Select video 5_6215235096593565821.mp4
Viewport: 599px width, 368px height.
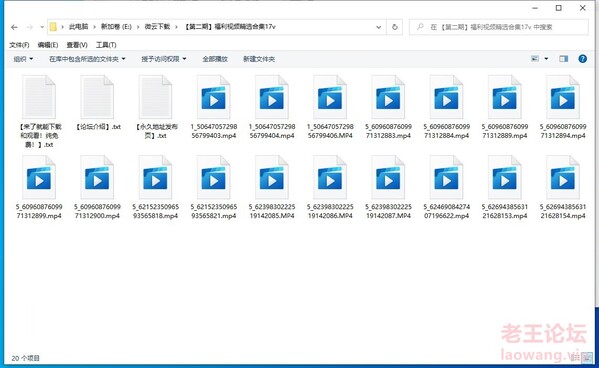coord(214,188)
